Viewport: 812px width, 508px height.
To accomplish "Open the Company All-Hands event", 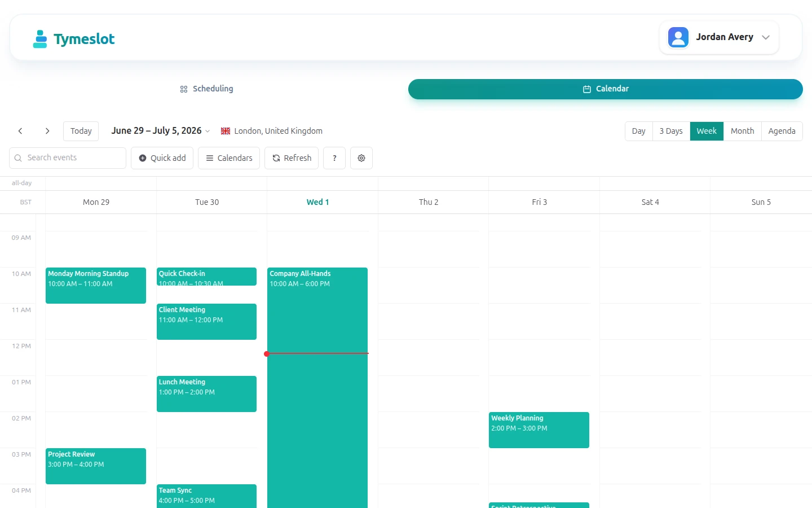I will pyautogui.click(x=317, y=388).
